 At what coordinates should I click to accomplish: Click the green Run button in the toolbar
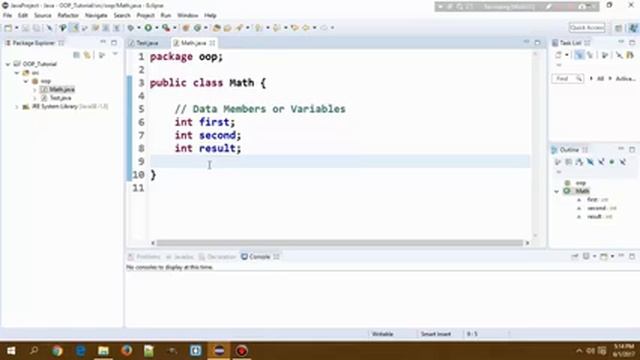click(148, 28)
